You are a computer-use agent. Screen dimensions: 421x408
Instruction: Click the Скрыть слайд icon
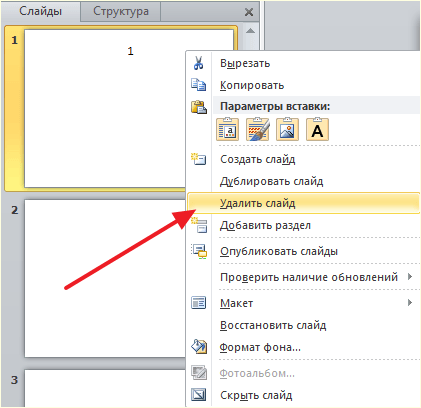[x=199, y=395]
